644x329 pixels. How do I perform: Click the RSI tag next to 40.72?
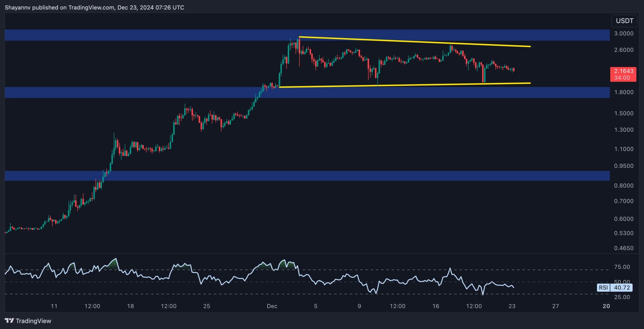pos(603,287)
